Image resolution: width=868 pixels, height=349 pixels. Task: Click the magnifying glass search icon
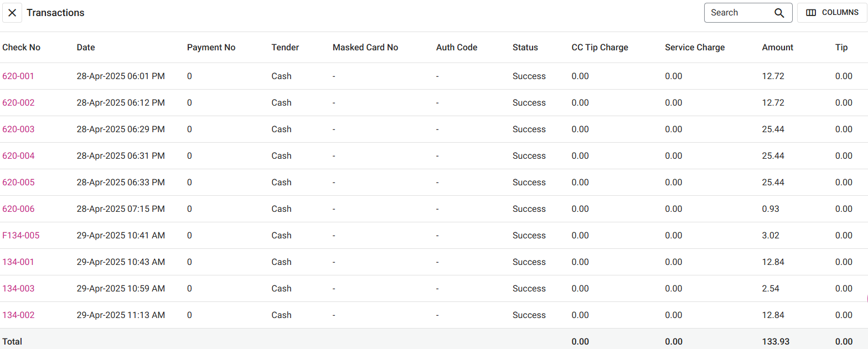click(779, 13)
